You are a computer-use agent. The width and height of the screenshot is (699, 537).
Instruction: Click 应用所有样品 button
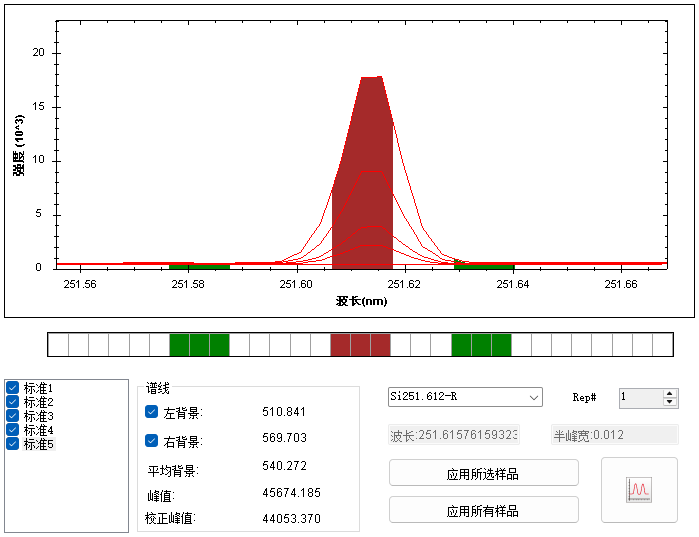coord(484,510)
